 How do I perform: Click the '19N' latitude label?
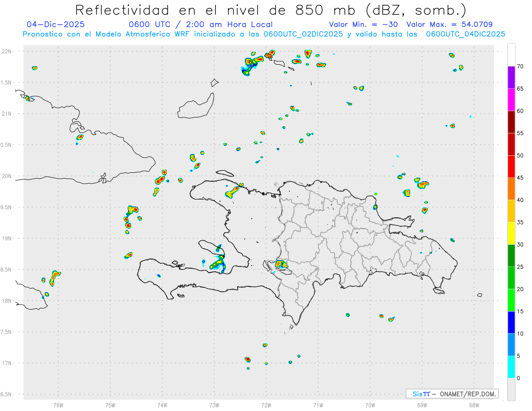pos(8,239)
